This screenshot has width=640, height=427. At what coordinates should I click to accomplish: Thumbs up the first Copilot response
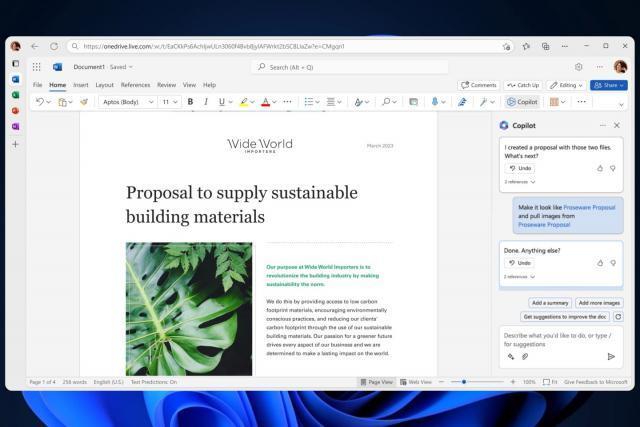point(600,168)
